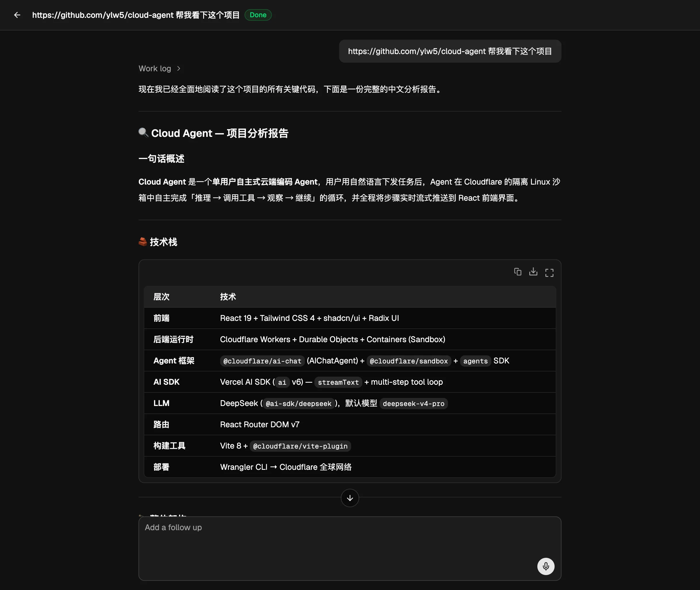This screenshot has height=590, width=700.
Task: Click the 层次 column header
Action: pyautogui.click(x=161, y=297)
